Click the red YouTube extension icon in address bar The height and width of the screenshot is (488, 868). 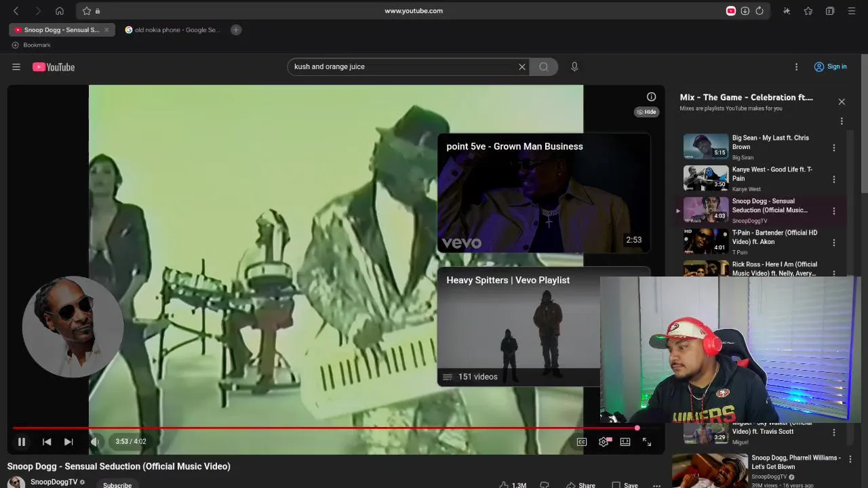click(731, 11)
